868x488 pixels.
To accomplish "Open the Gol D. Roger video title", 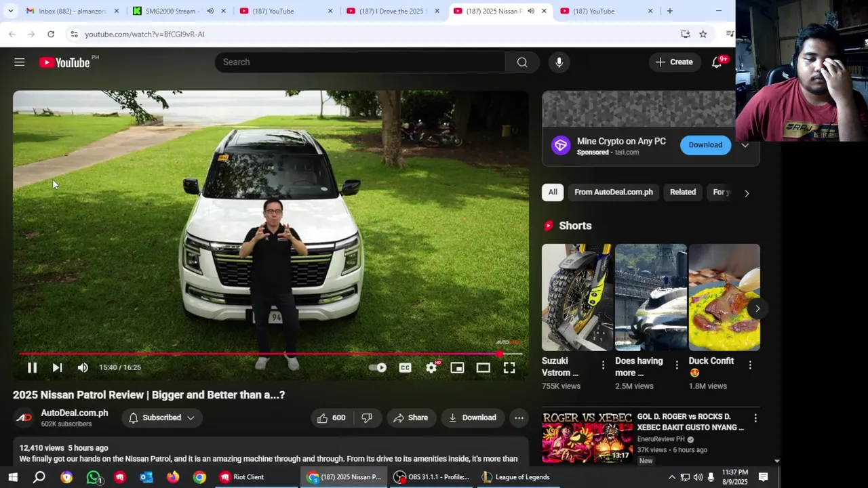I will click(x=690, y=422).
